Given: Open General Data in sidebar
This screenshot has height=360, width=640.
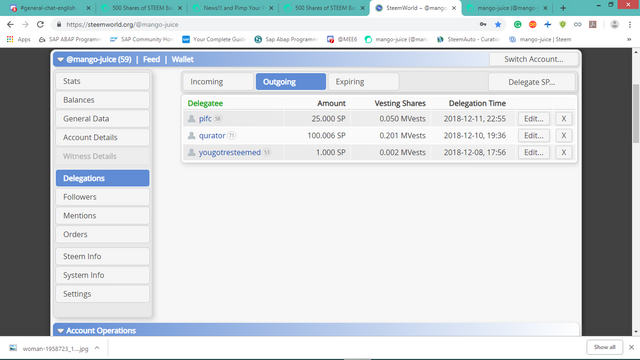Looking at the screenshot, I should (102, 119).
